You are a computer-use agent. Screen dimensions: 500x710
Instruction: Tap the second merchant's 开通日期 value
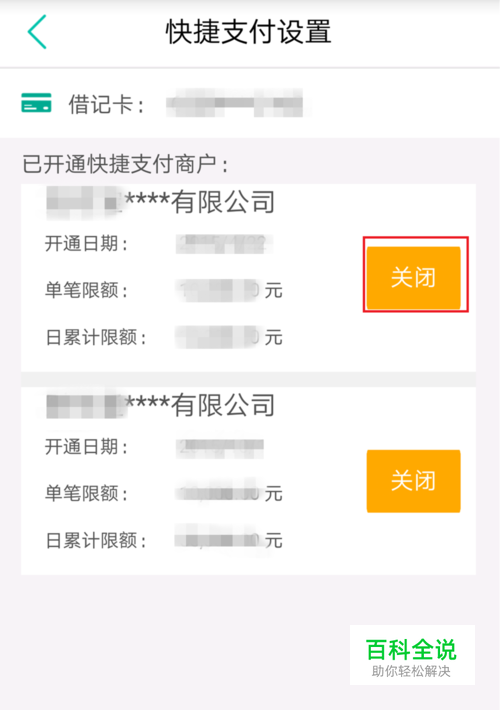pyautogui.click(x=220, y=448)
